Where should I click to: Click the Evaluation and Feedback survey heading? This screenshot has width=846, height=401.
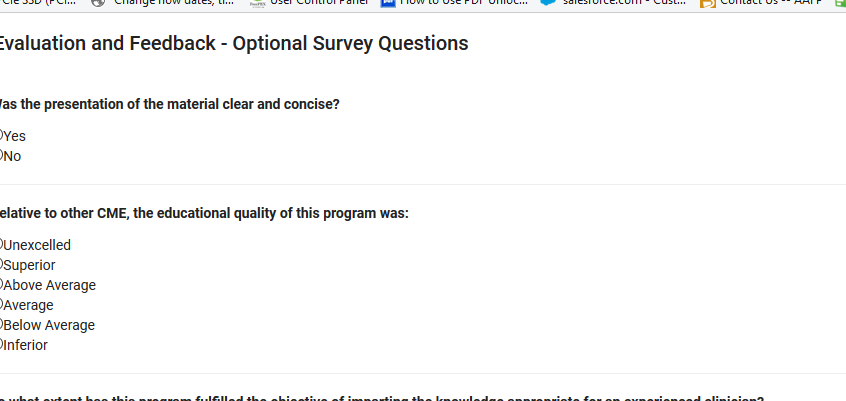[233, 43]
